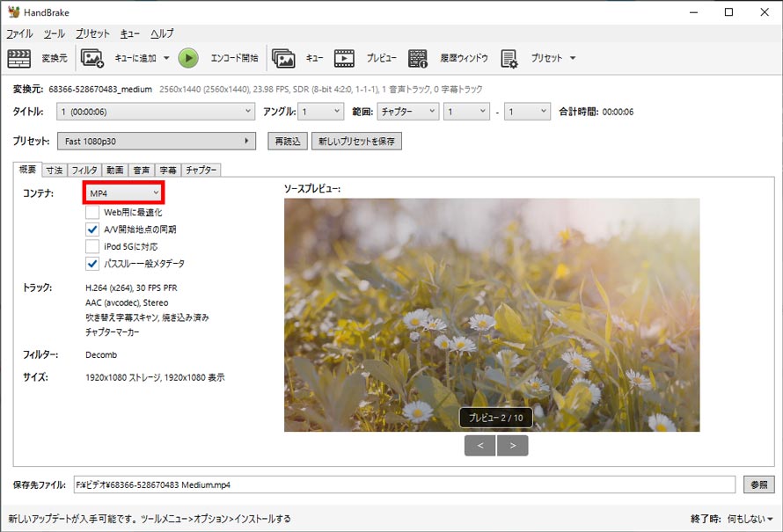
Task: Expand the キューに追加 dropdown arrow
Action: (x=166, y=58)
